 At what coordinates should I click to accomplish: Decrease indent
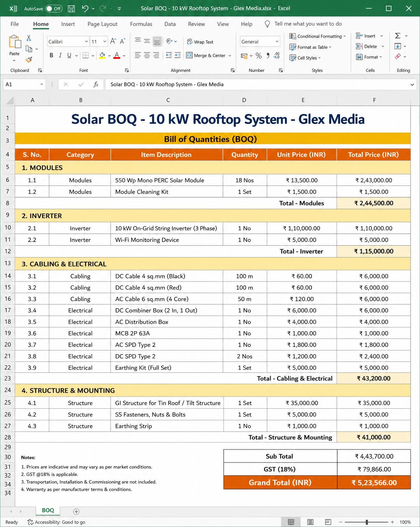click(x=169, y=55)
